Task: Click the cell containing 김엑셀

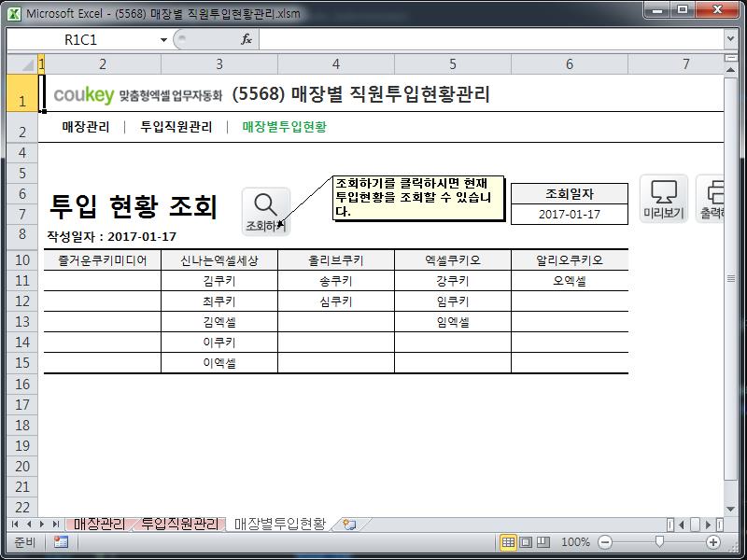Action: point(219,322)
